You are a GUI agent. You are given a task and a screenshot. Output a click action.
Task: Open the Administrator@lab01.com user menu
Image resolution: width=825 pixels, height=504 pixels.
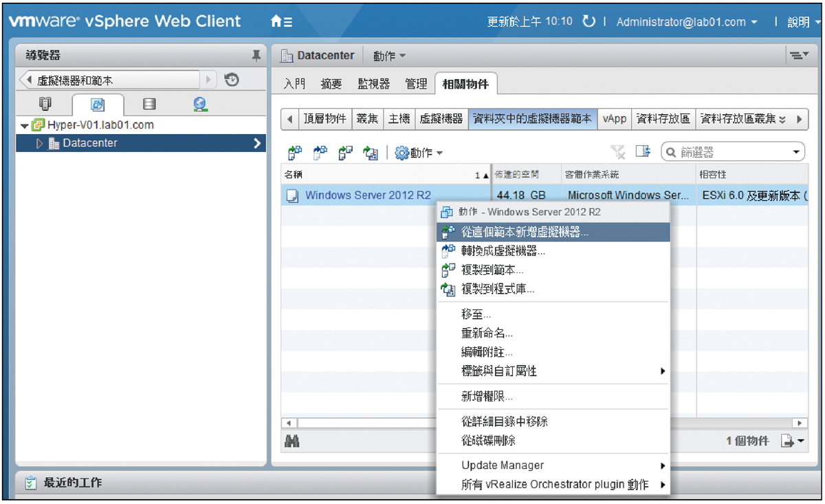pos(687,22)
